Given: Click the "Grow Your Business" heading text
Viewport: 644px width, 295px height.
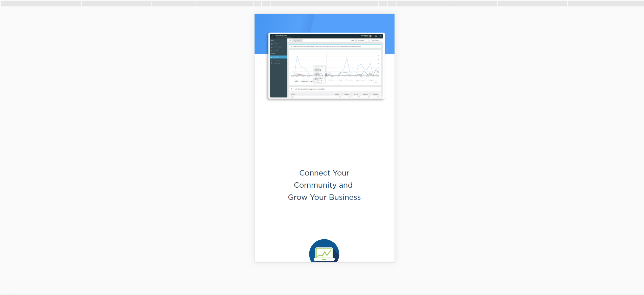Looking at the screenshot, I should 324,197.
